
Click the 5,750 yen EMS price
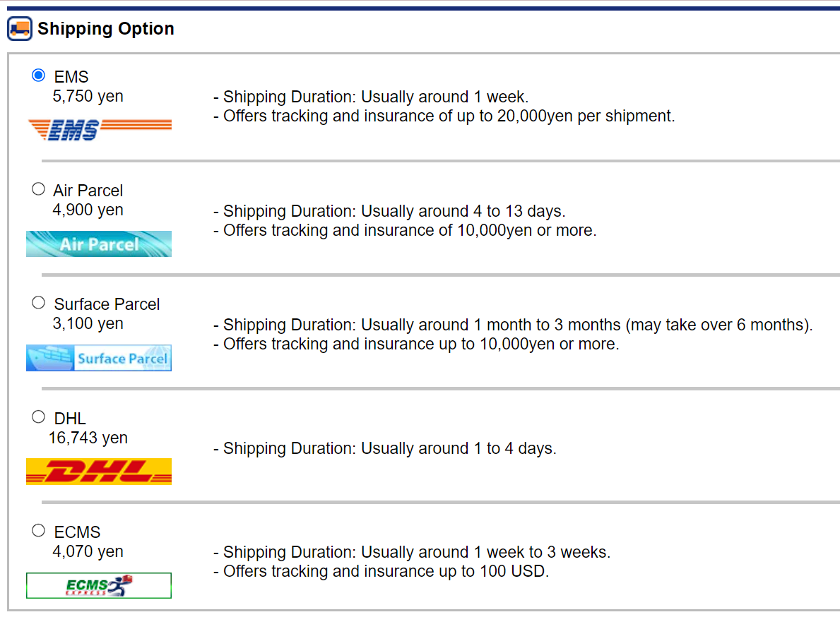[x=88, y=96]
